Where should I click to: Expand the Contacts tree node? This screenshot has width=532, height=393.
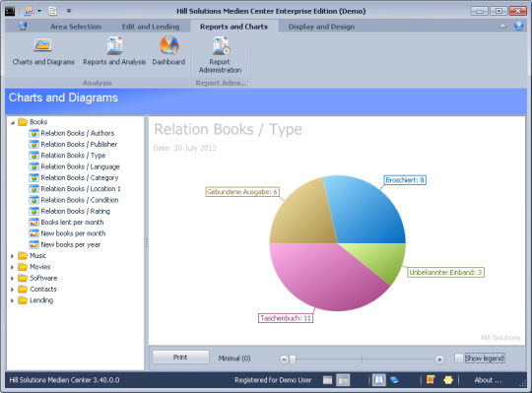coord(13,290)
